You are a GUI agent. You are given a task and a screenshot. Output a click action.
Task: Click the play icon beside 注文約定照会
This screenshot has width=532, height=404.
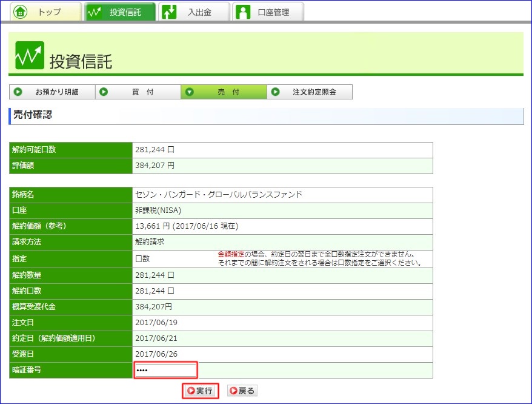tap(276, 92)
